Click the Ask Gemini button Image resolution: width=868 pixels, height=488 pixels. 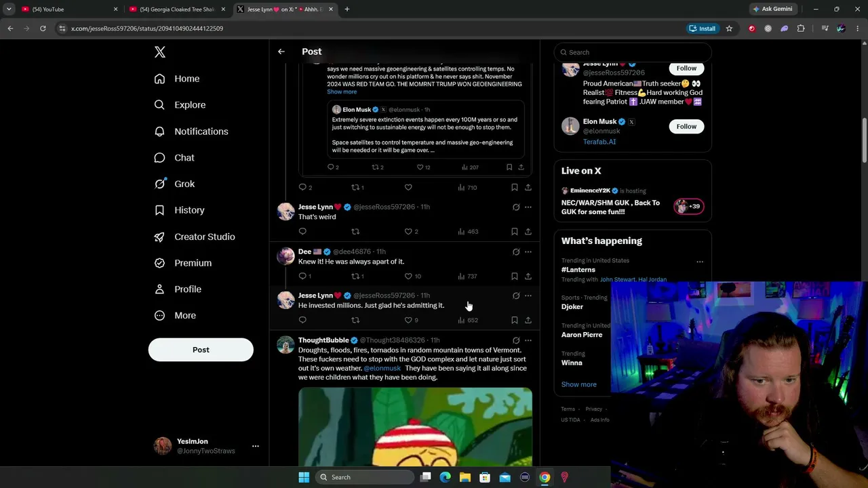[772, 9]
